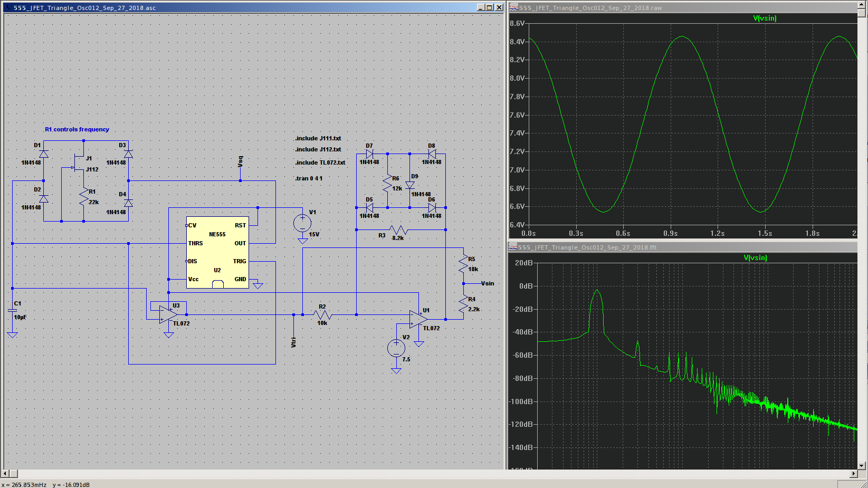The image size is (868, 488).
Task: Click the 0.0s time axis label
Action: pos(528,233)
